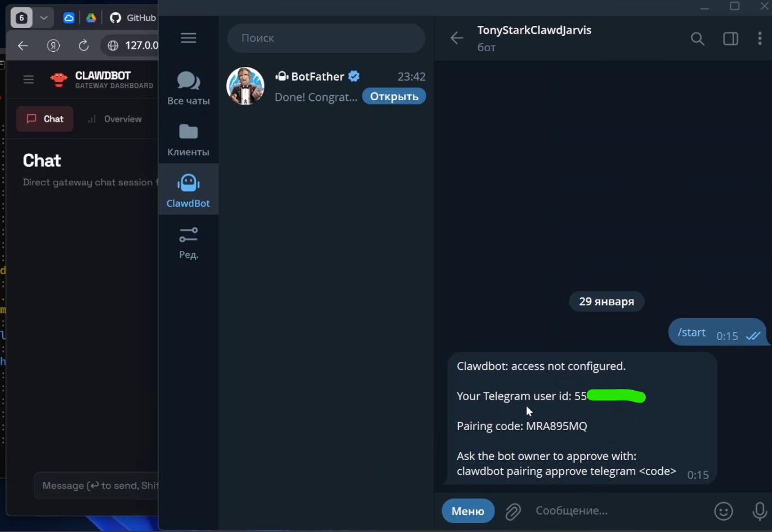Open folder editing via the "Ред." icon
Screen dimensions: 772x532
pyautogui.click(x=188, y=241)
